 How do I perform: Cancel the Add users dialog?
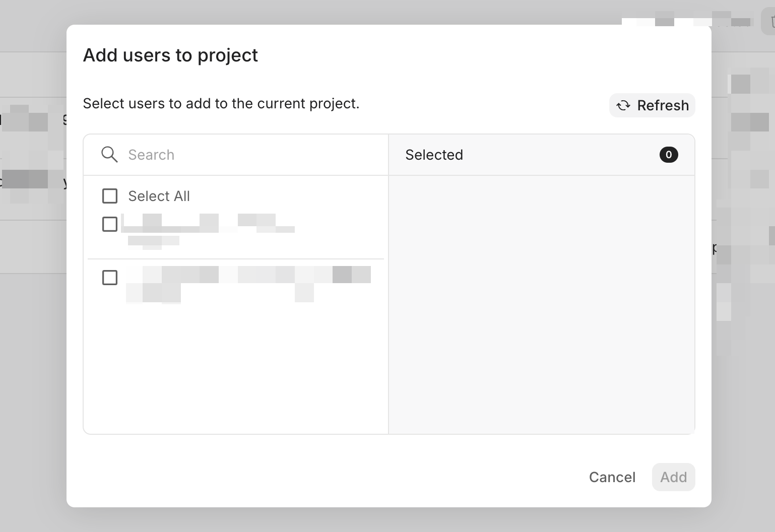612,477
